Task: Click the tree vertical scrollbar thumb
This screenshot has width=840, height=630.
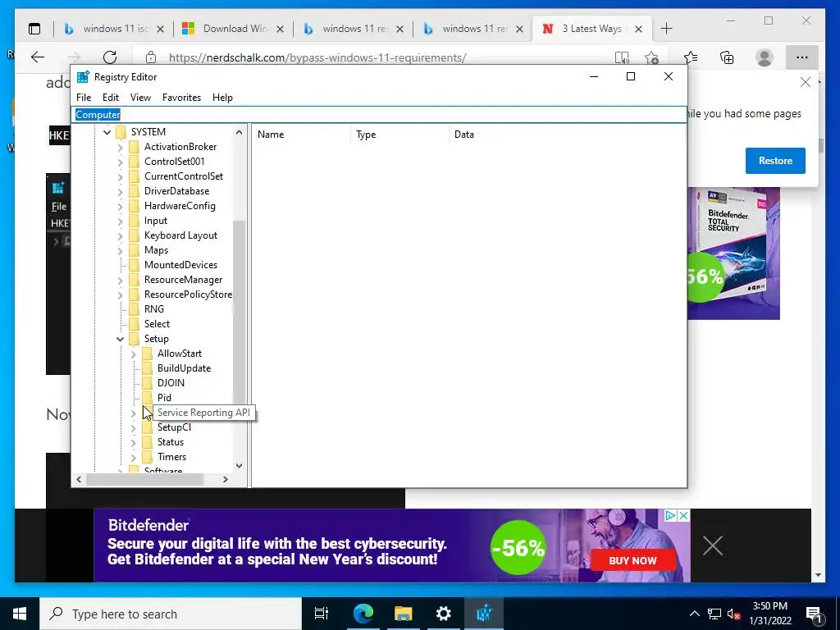Action: [239, 313]
